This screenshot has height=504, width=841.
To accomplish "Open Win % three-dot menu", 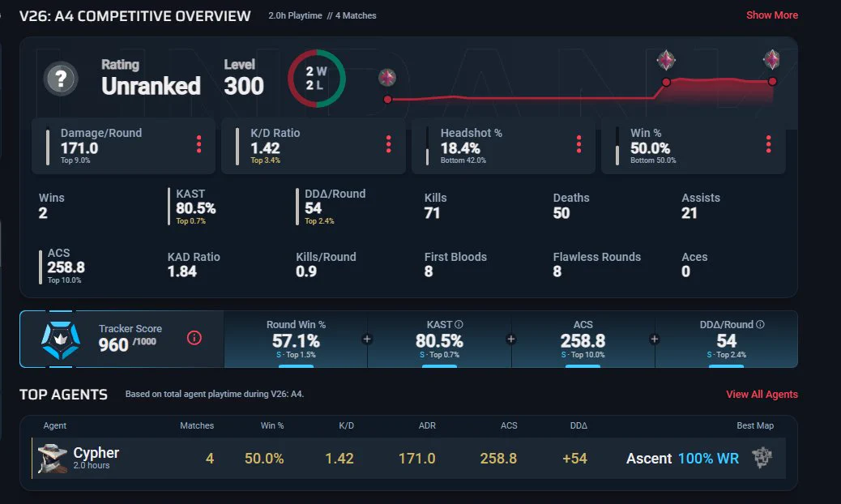I will pyautogui.click(x=769, y=144).
